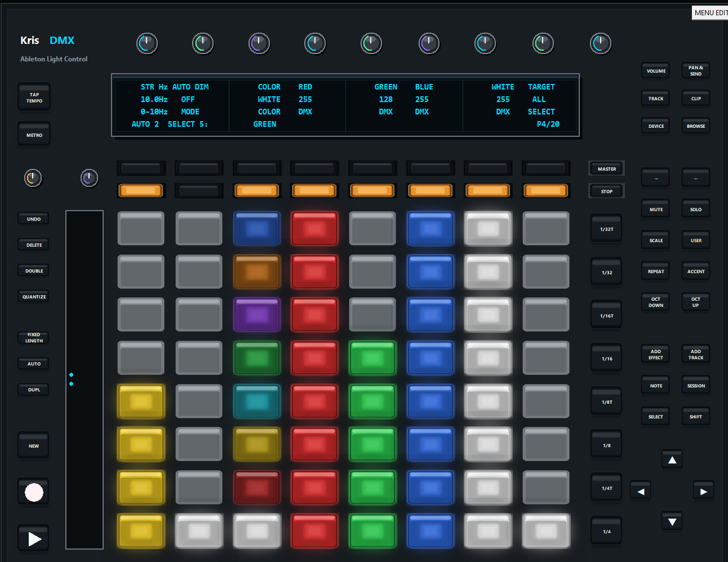728x562 pixels.
Task: Click the top yellow pad in the first column
Action: pyautogui.click(x=141, y=402)
